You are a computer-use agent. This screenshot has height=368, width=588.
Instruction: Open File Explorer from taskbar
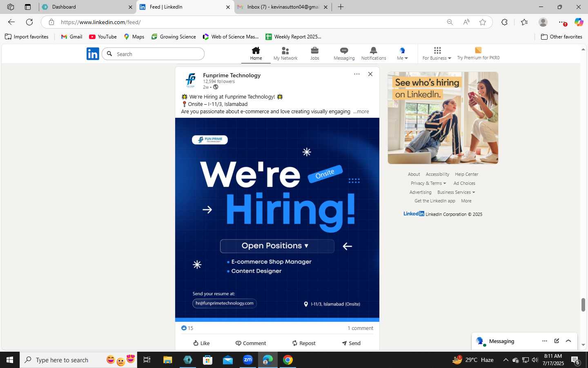167,360
